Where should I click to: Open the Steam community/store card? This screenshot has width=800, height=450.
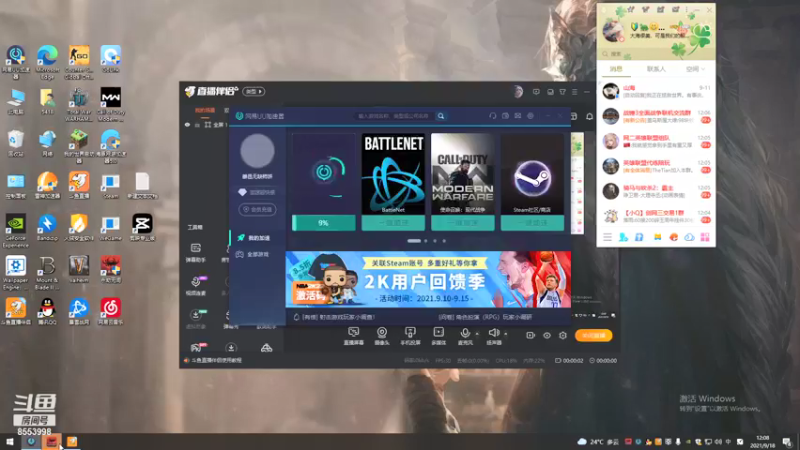click(x=532, y=173)
